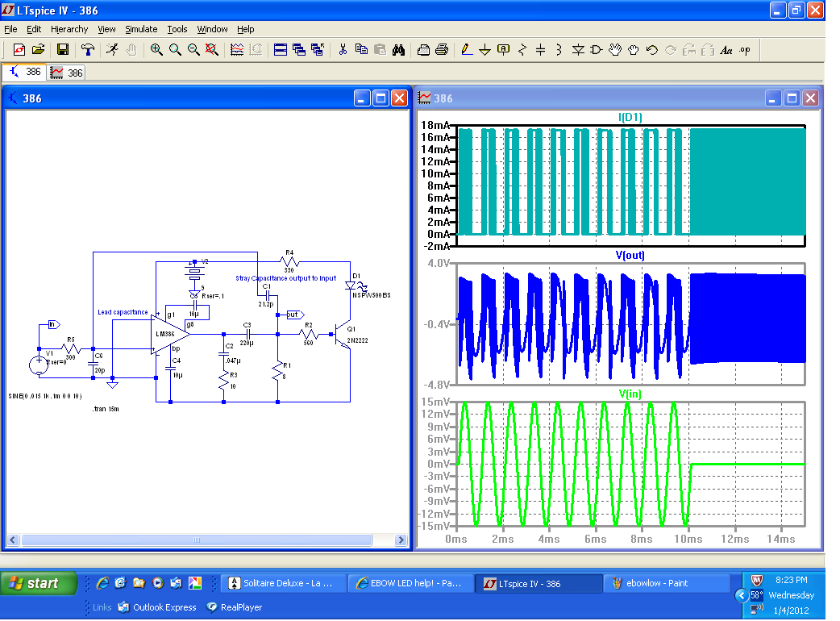Open Outlook Express from the links bar
840x621 pixels.
(x=157, y=607)
